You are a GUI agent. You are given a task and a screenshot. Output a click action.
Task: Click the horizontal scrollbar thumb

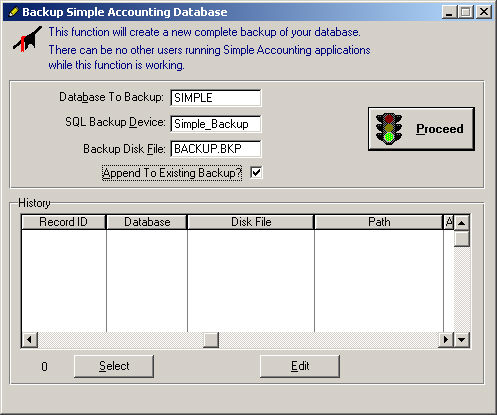coord(211,340)
